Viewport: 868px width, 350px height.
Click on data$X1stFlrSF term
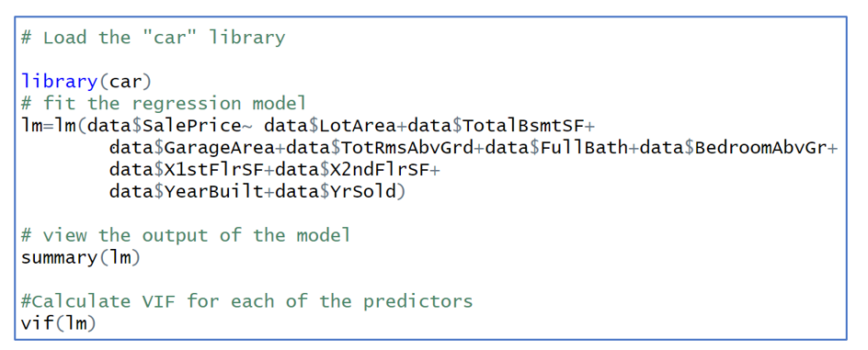point(187,170)
